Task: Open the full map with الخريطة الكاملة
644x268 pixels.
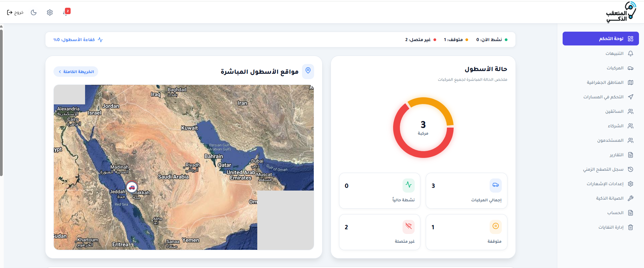Action: 76,72
